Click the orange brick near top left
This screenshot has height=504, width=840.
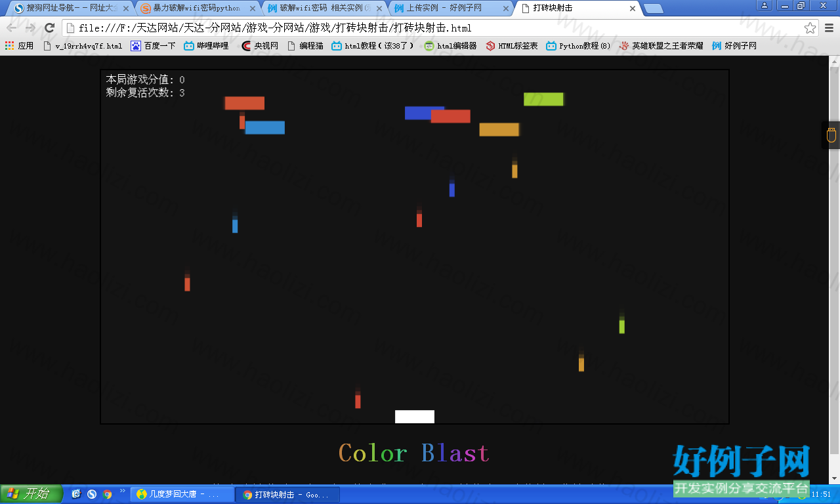244,103
